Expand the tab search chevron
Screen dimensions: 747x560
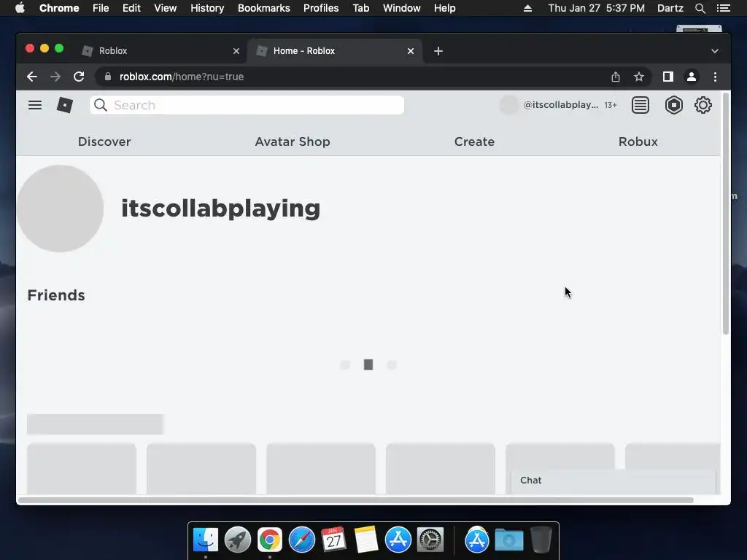point(715,51)
